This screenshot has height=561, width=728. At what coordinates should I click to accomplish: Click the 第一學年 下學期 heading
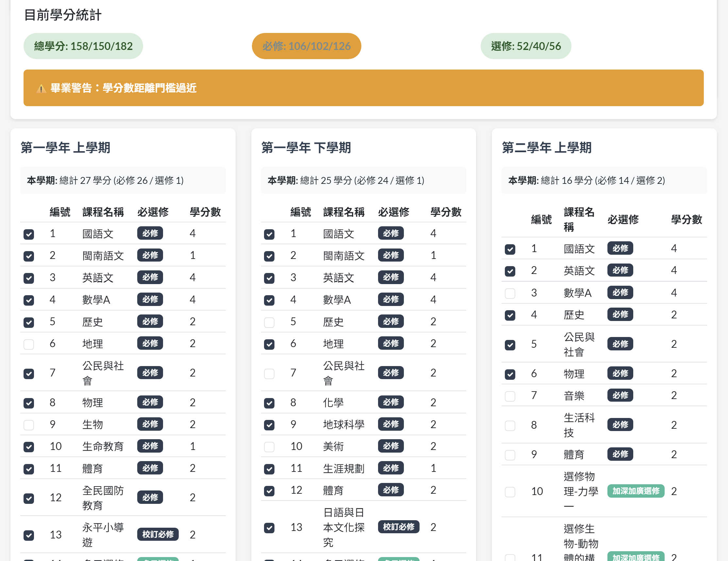point(306,147)
